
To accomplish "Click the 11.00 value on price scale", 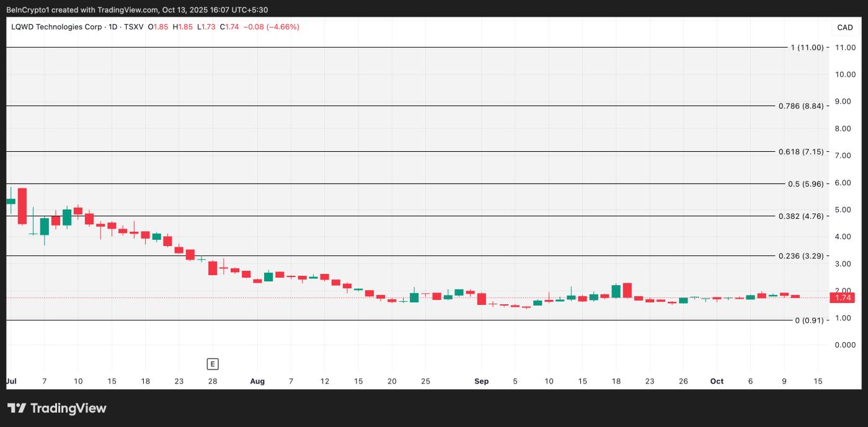I will pos(846,48).
